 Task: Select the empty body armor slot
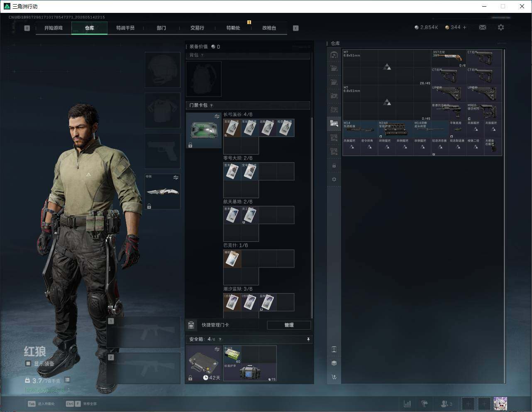[x=162, y=110]
